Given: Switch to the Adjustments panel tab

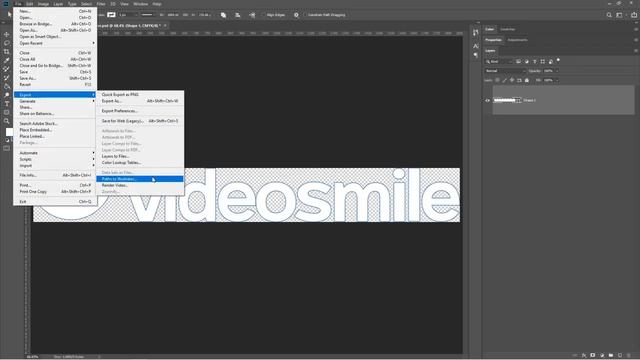Looking at the screenshot, I should 517,40.
